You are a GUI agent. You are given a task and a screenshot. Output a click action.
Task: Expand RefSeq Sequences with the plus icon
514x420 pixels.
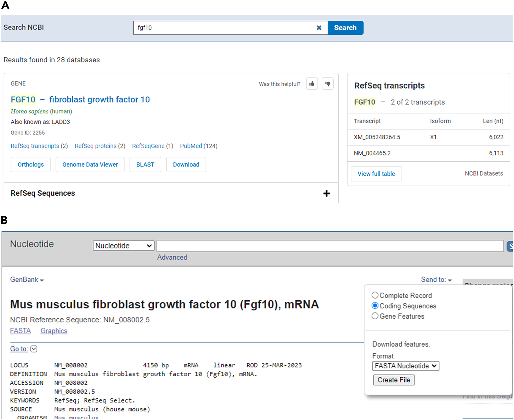[326, 193]
